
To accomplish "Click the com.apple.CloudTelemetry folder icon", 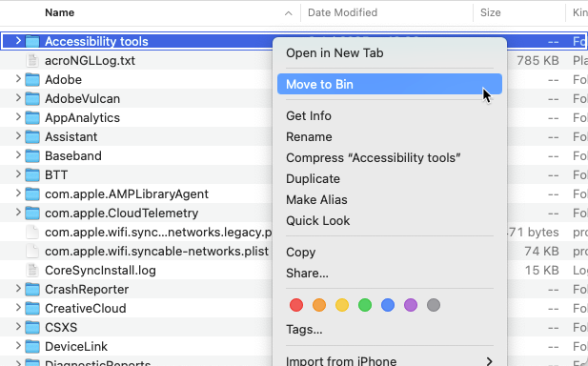I will tap(32, 213).
